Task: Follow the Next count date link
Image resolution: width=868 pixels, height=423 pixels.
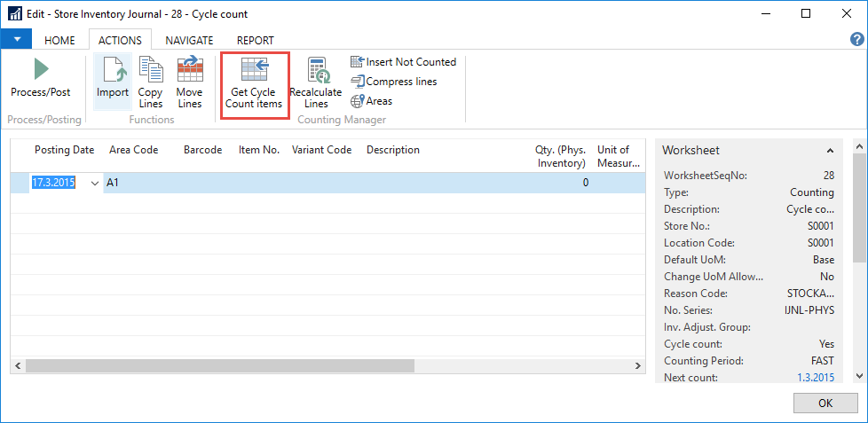Action: [x=815, y=378]
